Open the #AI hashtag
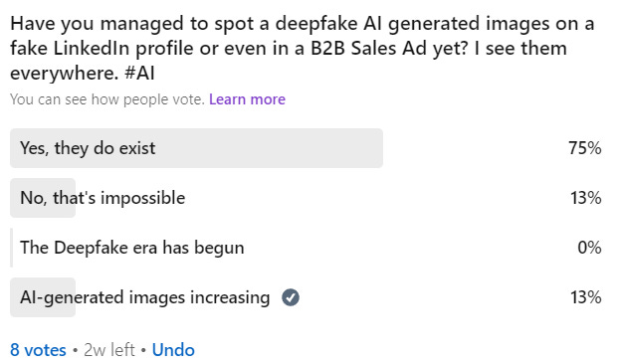 (139, 74)
